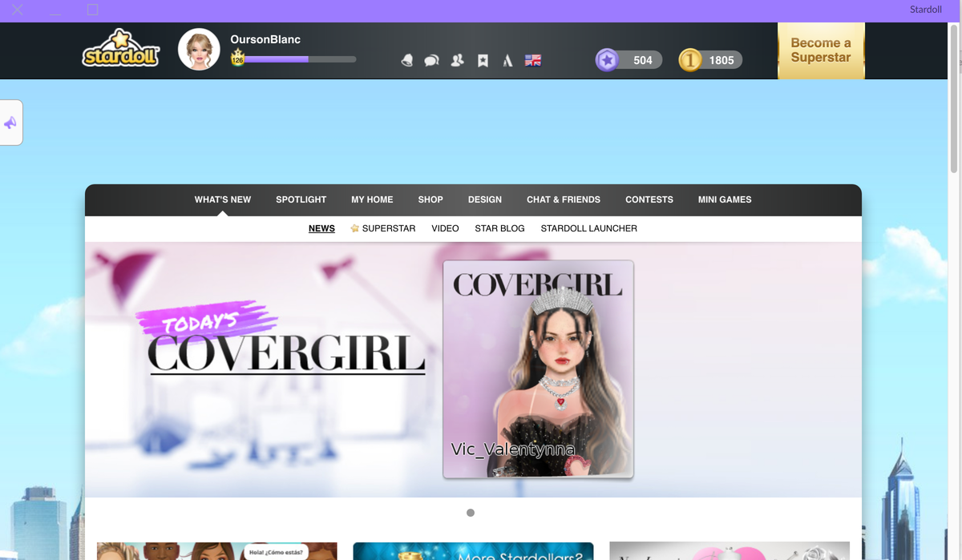Open the chat bubbles icon
This screenshot has width=962, height=560.
point(431,60)
